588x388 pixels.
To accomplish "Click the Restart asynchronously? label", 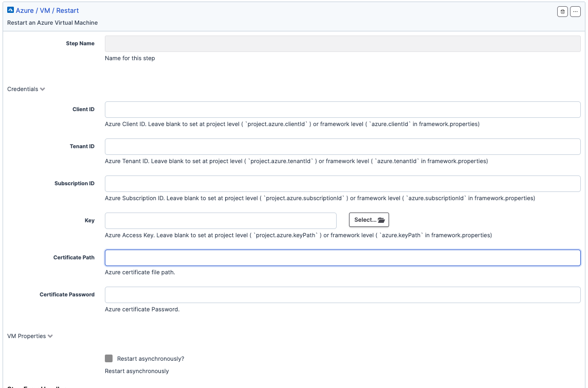I will pyautogui.click(x=151, y=359).
